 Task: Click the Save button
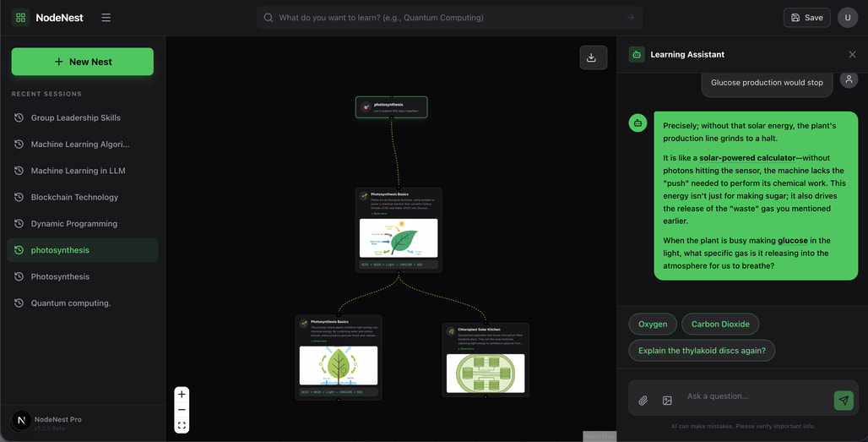point(806,18)
